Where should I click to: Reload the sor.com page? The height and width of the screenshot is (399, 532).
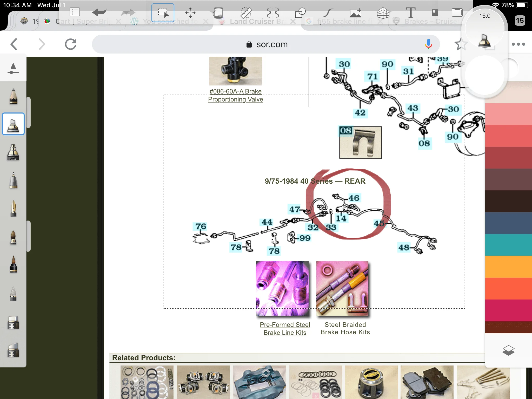70,44
